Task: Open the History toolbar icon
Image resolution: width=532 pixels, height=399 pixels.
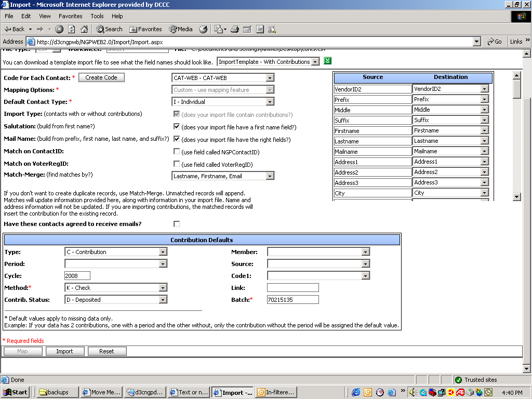Action: 203,29
